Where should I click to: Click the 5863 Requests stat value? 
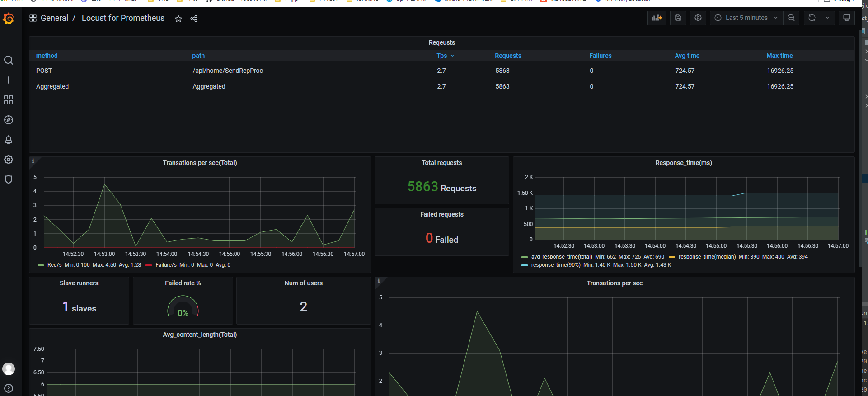(x=441, y=187)
